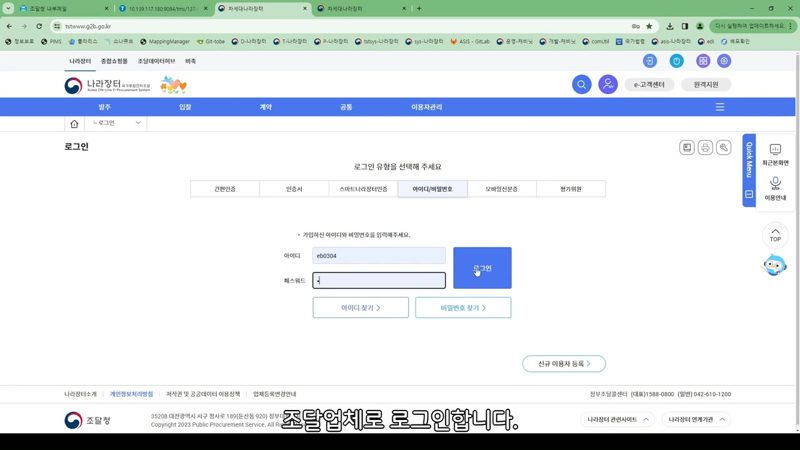Select the 모바일신분증 login tab
Viewport: 800px width, 450px height.
[x=502, y=189]
